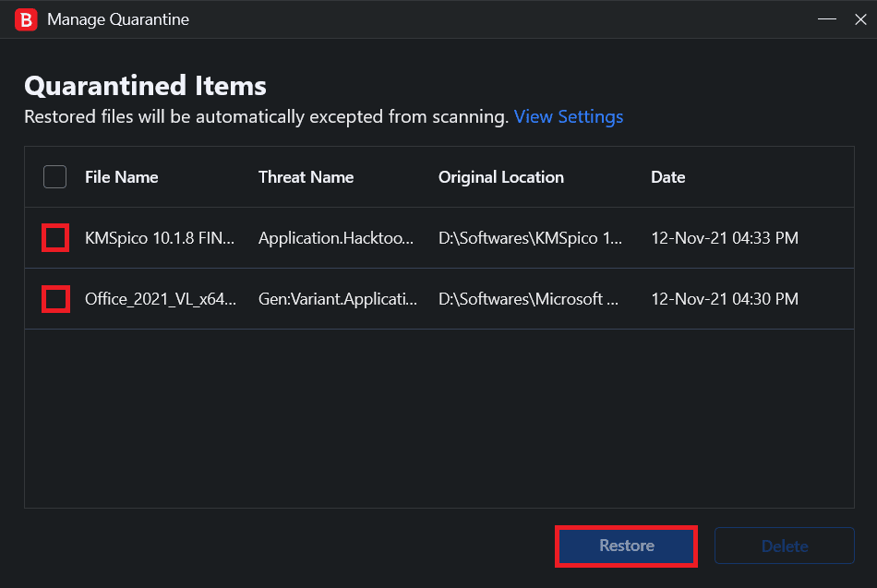This screenshot has height=588, width=877.
Task: Sort quarantined items by File Name
Action: coord(119,176)
